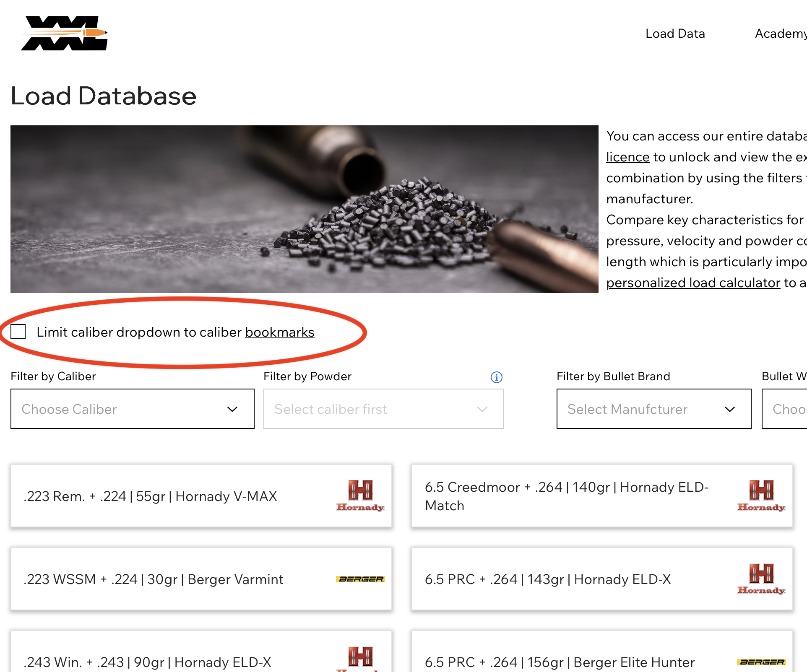The image size is (807, 672).
Task: Open the Choose Caliber dropdown
Action: coord(132,409)
